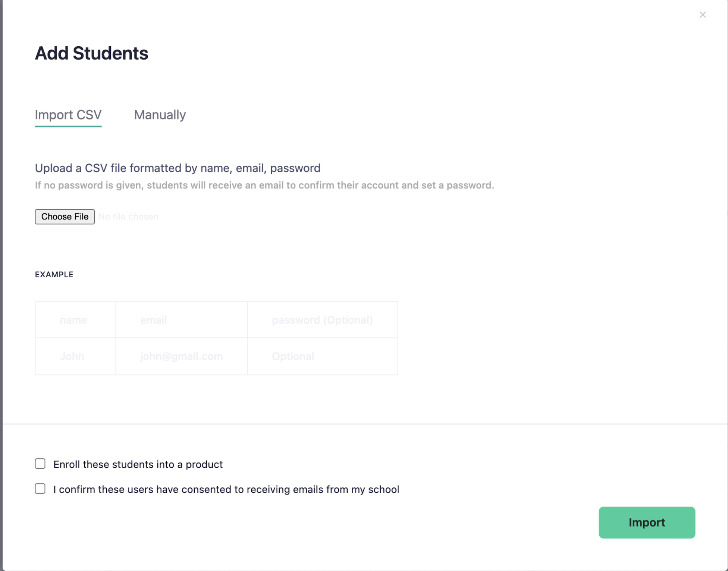
Task: Click the 'If no password is given' hint text
Action: tap(264, 185)
